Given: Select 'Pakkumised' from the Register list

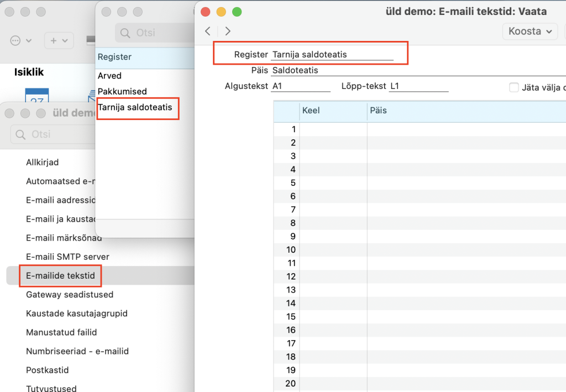Looking at the screenshot, I should point(122,91).
